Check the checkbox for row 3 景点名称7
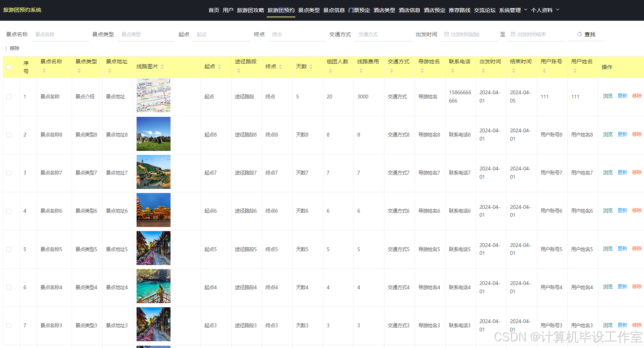Viewport: 644px width, 348px height. pyautogui.click(x=9, y=173)
